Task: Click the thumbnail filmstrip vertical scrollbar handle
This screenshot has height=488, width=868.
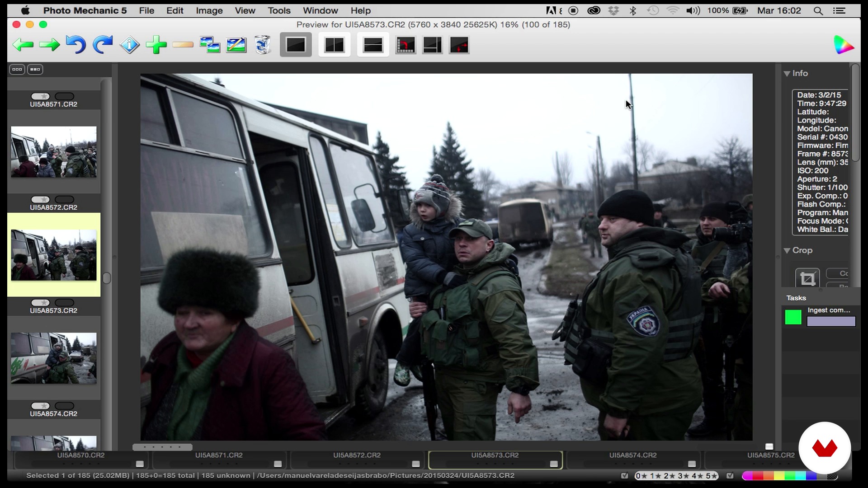Action: [107, 278]
